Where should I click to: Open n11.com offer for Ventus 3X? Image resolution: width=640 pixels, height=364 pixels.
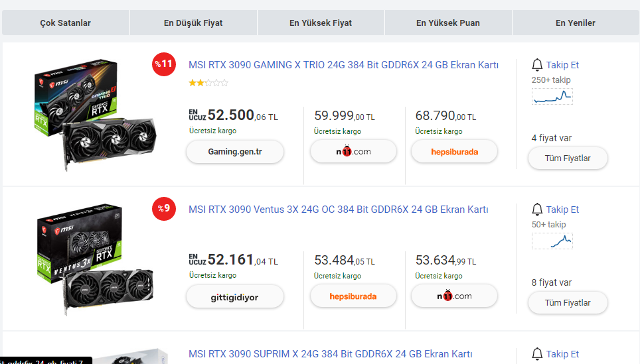[454, 296]
